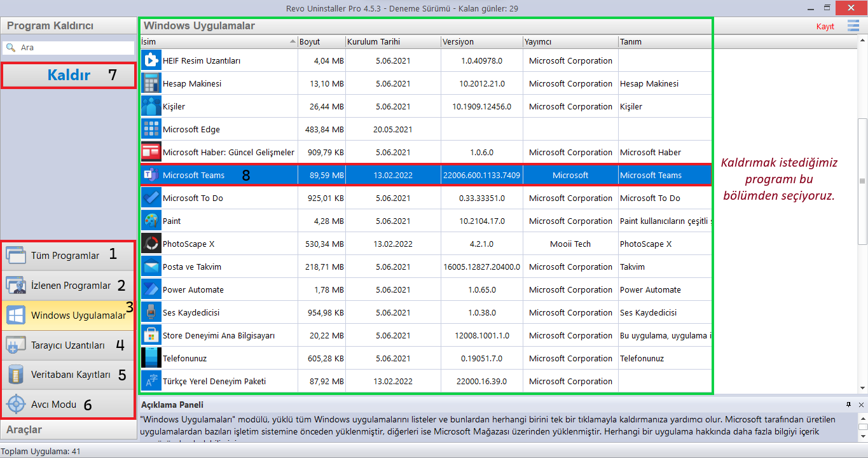868x458 pixels.
Task: Click the app list vertical scrollbar thumb
Action: pyautogui.click(x=862, y=181)
